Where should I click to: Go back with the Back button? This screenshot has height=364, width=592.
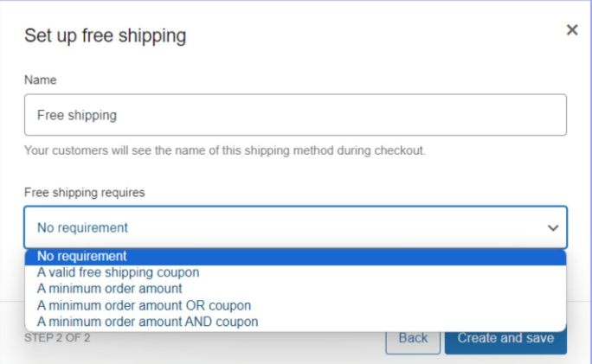click(413, 338)
